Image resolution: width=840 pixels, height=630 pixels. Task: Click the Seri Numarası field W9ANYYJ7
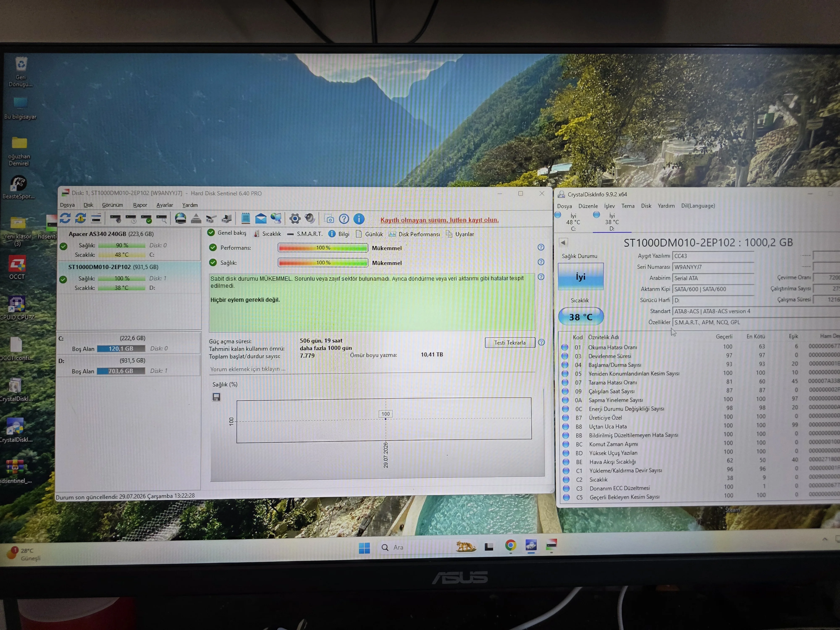713,267
